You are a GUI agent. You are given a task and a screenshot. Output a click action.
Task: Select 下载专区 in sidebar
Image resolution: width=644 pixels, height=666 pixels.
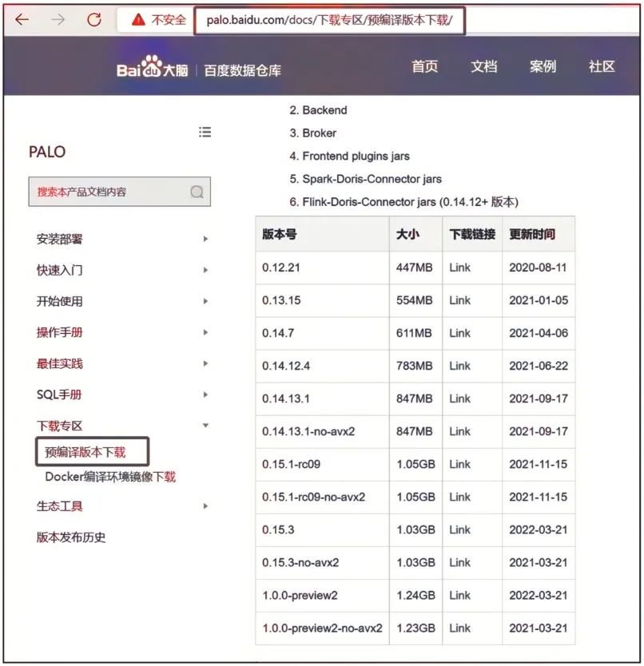[59, 426]
